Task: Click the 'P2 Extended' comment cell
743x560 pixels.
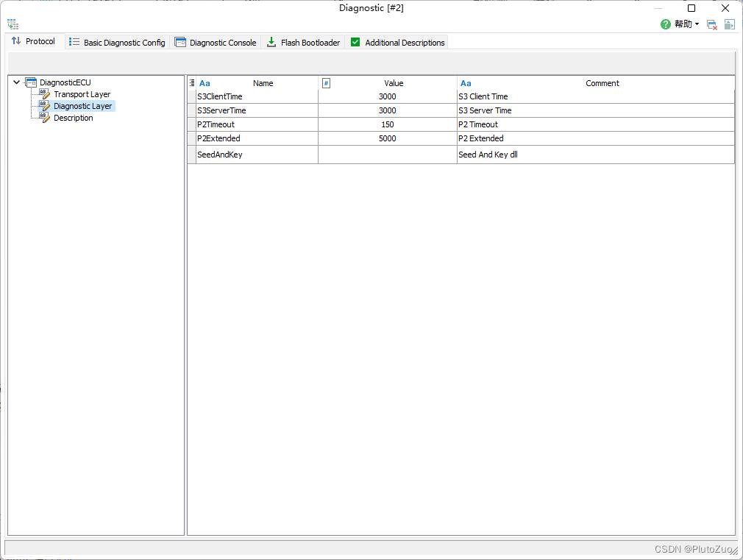Action: [x=596, y=138]
